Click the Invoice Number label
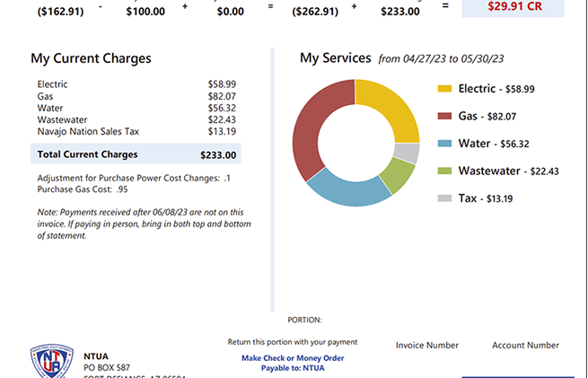588x378 pixels. 427,345
